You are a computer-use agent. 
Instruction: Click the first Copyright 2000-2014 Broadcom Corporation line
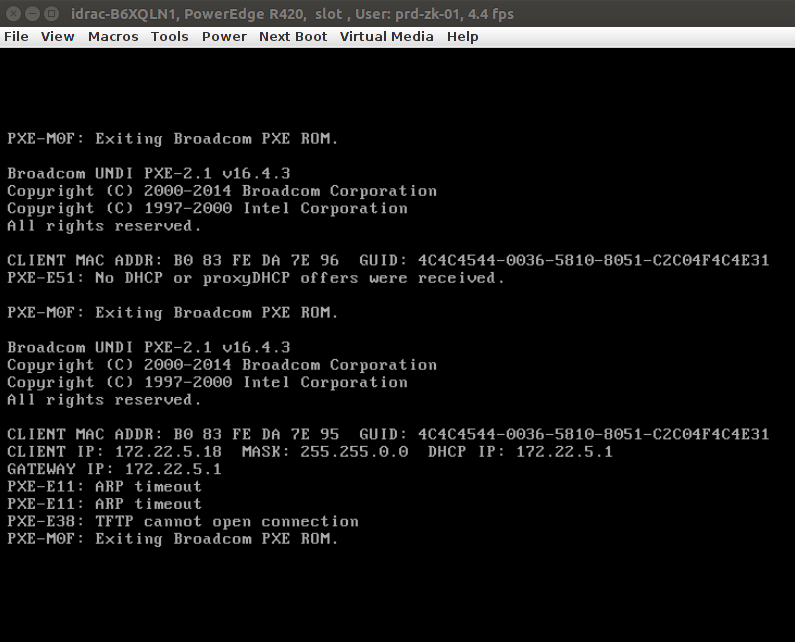click(x=222, y=191)
